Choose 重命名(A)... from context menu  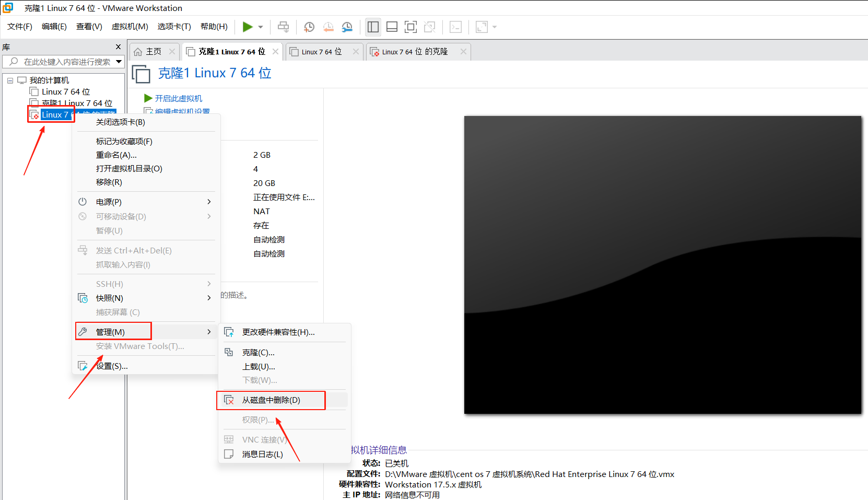146,155
